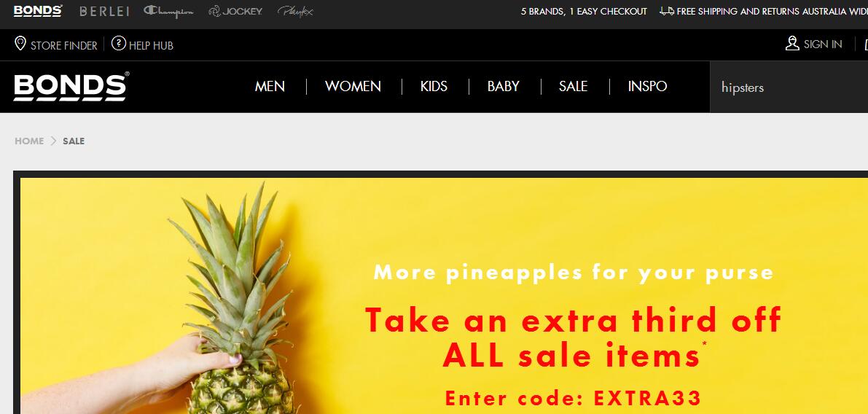
Task: Open the Kids navigation menu
Action: click(434, 86)
